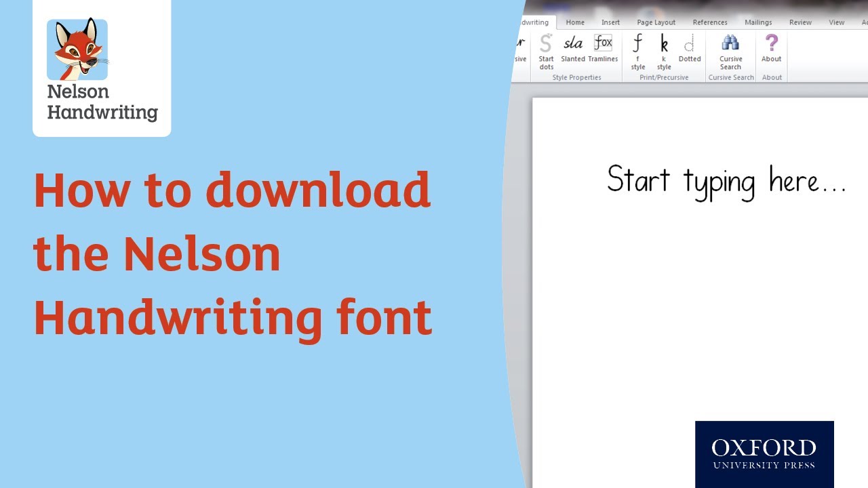This screenshot has width=868, height=488.
Task: Switch to the Review tab
Action: click(x=800, y=22)
